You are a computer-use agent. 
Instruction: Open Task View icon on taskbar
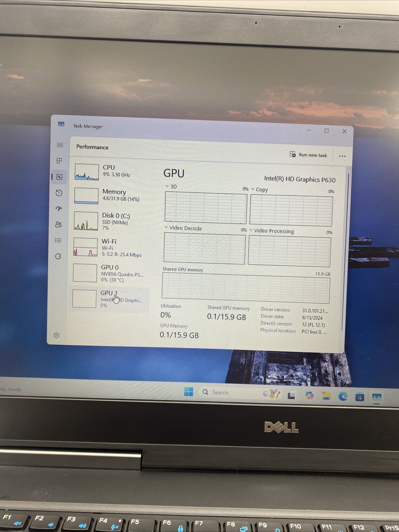[291, 396]
